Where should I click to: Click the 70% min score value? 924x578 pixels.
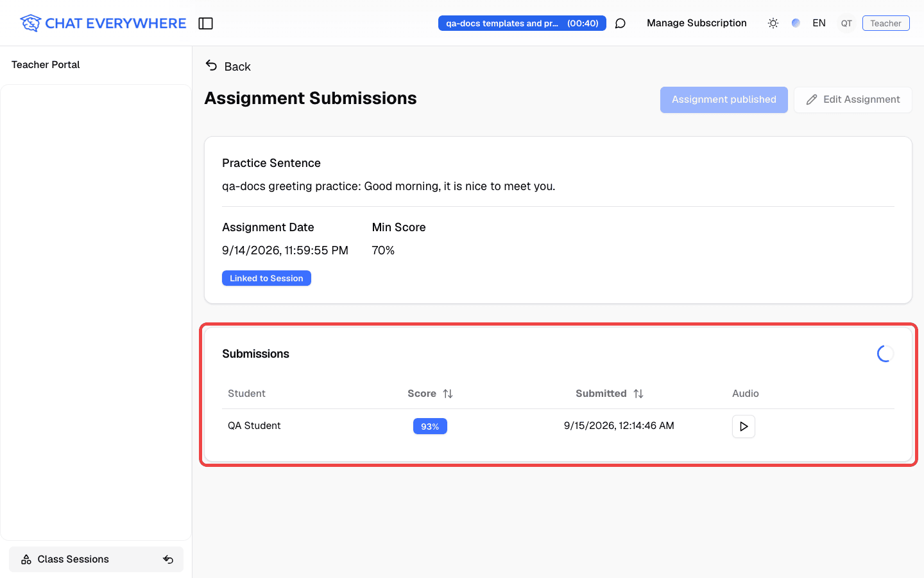point(383,250)
